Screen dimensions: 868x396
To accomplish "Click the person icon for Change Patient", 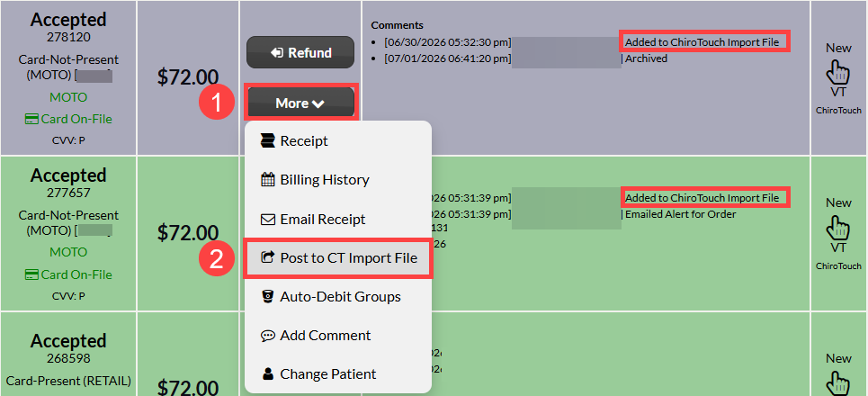I will coord(267,374).
